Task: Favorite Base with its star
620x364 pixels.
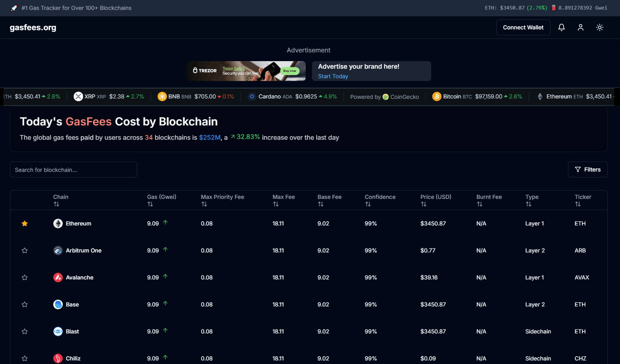Action: point(25,304)
